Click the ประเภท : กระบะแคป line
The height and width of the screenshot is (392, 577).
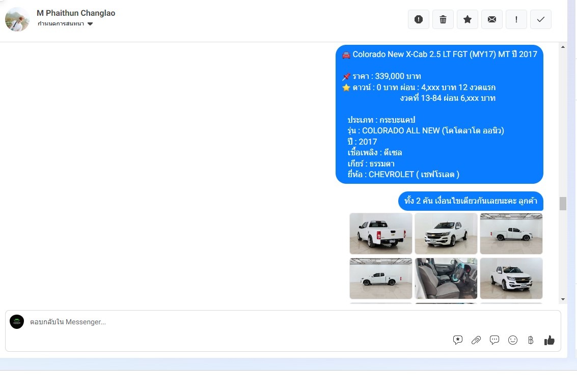(381, 120)
